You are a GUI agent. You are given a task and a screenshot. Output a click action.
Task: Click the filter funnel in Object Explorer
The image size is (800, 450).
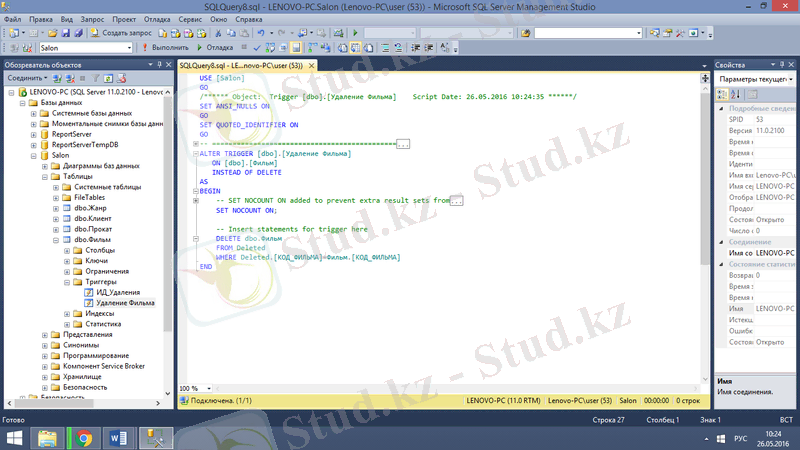tap(95, 79)
